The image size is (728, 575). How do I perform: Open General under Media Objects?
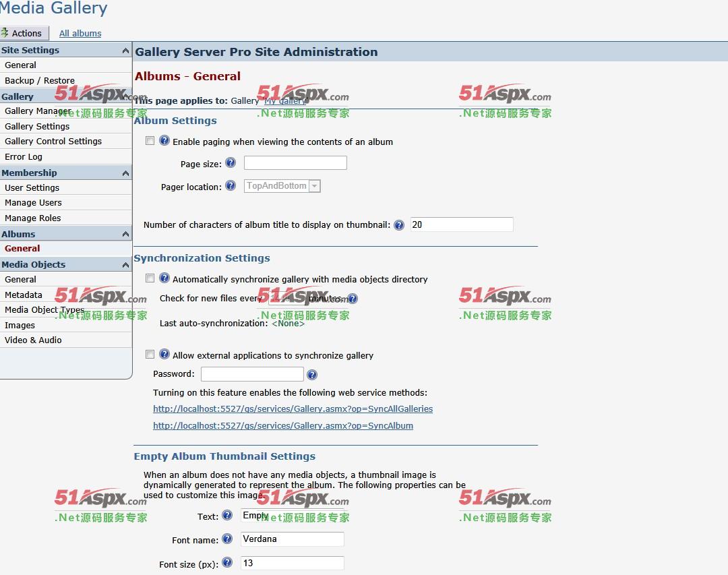click(66, 279)
